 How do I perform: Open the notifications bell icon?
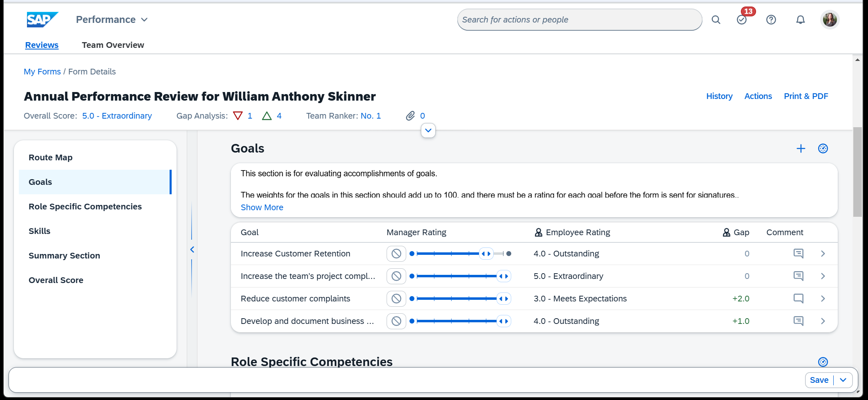(801, 19)
